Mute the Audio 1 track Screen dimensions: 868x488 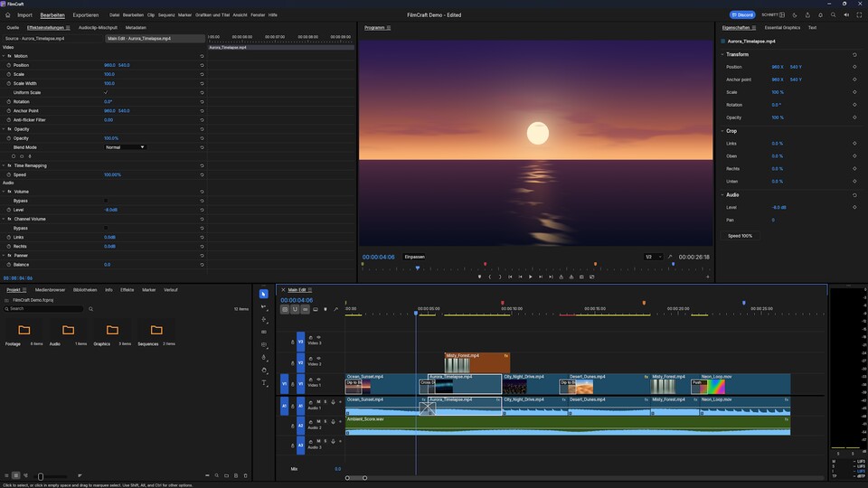point(318,401)
